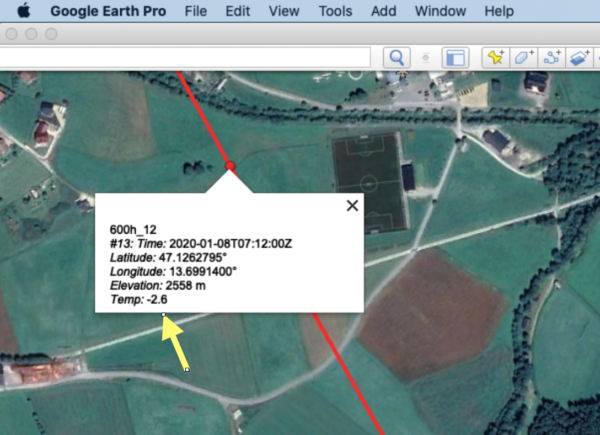
Task: Open the Tools menu
Action: 335,11
